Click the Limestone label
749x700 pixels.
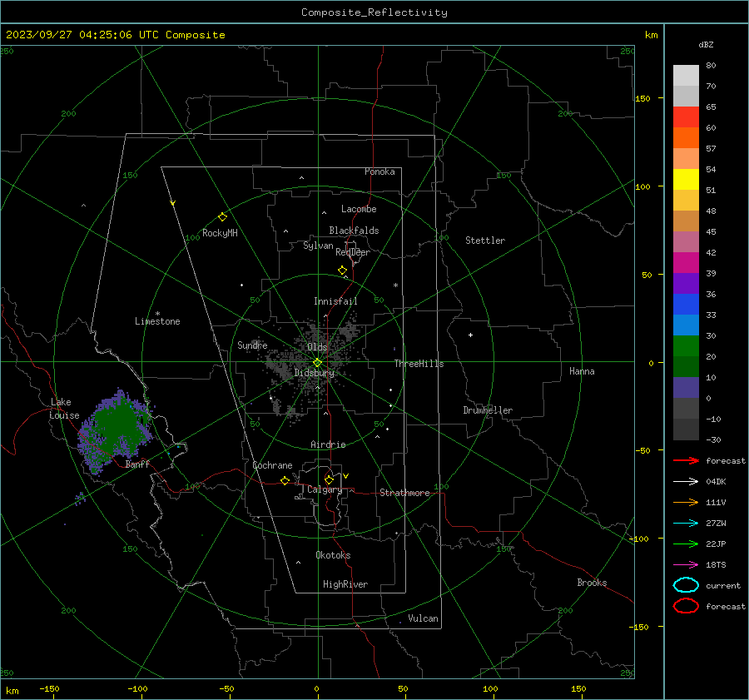pyautogui.click(x=157, y=321)
